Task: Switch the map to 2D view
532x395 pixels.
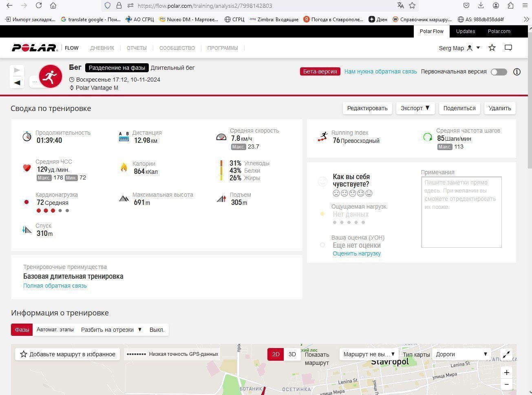Action: (276, 354)
